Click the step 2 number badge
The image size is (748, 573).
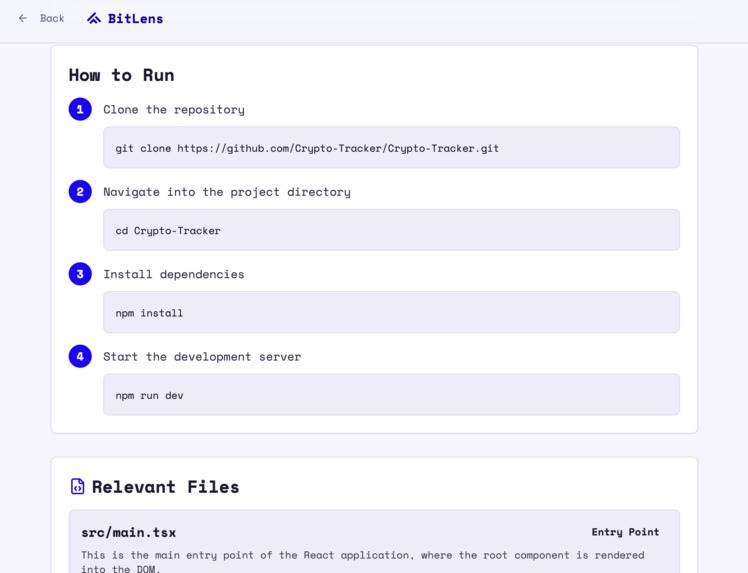pos(80,192)
